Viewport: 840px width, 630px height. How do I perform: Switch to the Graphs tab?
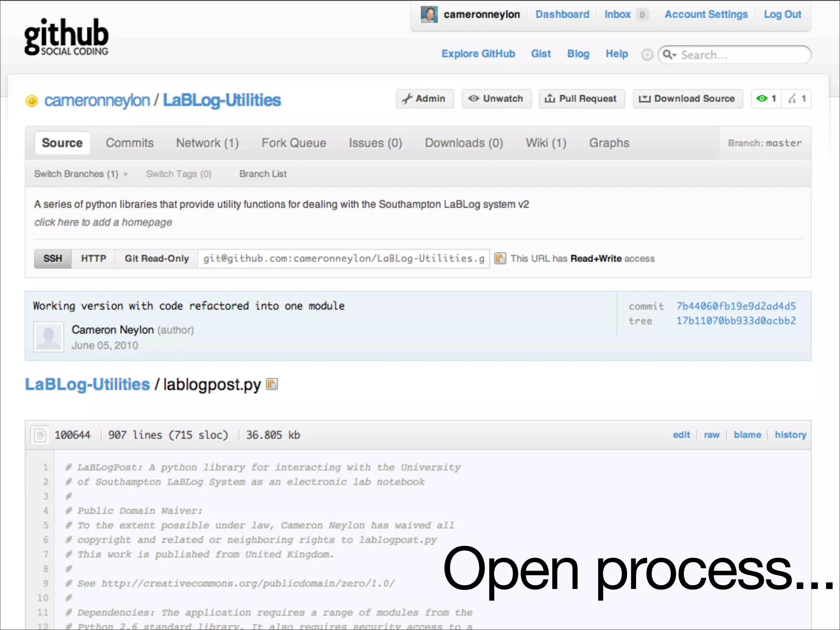609,143
